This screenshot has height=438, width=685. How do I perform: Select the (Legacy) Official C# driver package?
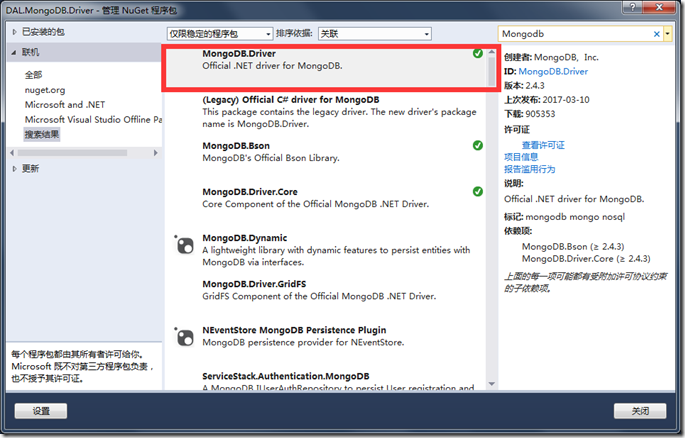coord(325,112)
